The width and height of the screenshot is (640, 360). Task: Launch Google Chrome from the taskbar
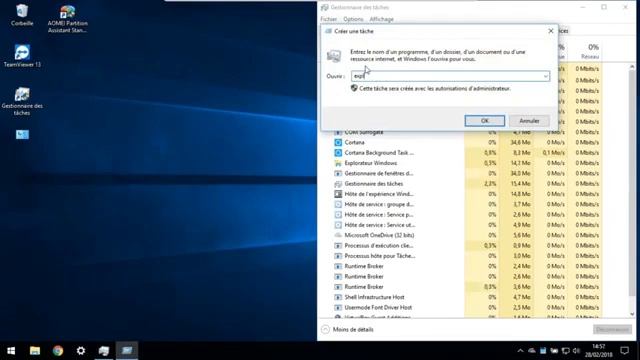(x=58, y=351)
